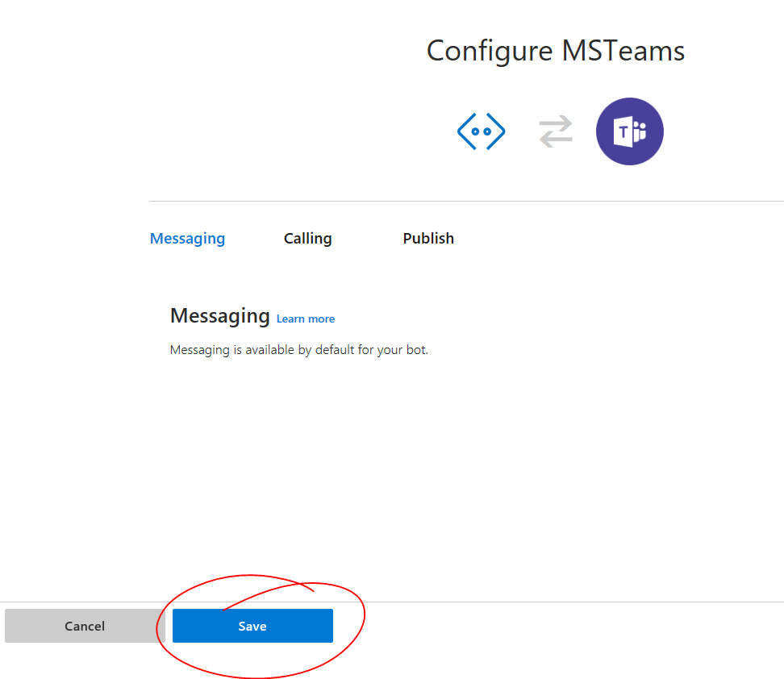
Task: Click the purple Microsoft Teams icon
Action: (x=629, y=131)
